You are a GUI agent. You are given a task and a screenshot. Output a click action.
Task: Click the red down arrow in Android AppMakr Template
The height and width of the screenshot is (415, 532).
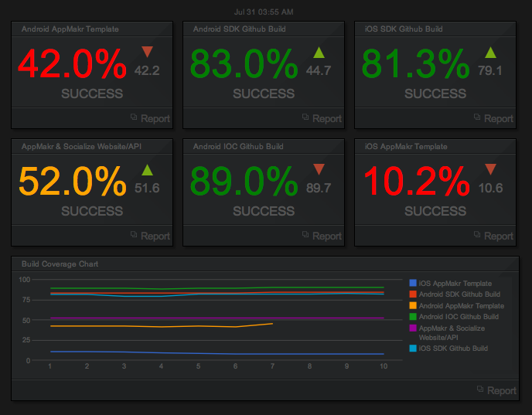click(147, 53)
